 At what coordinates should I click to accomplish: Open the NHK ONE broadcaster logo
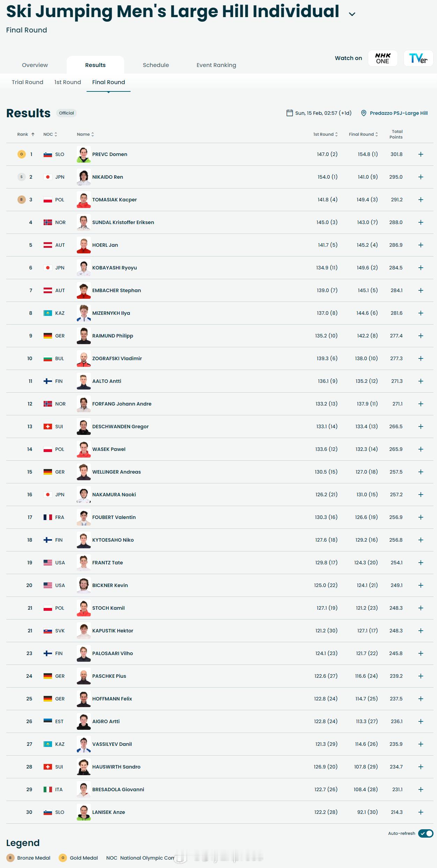pos(383,58)
